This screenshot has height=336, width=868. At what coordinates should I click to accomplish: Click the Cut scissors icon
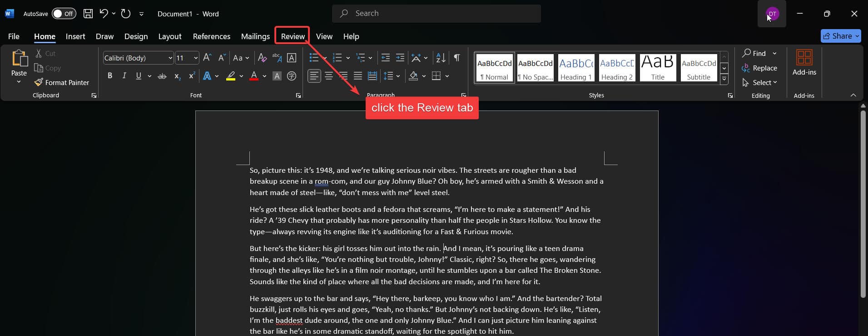pyautogui.click(x=39, y=53)
